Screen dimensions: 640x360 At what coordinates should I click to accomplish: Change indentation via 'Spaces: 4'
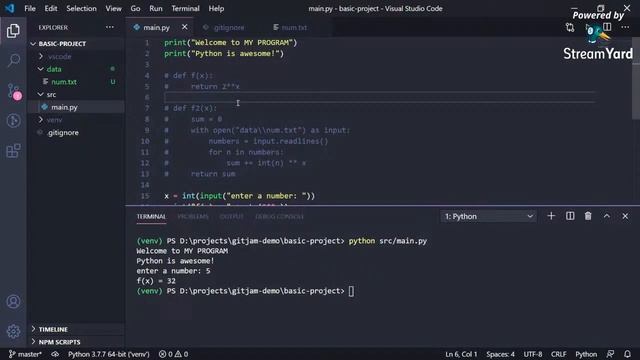[500, 354]
